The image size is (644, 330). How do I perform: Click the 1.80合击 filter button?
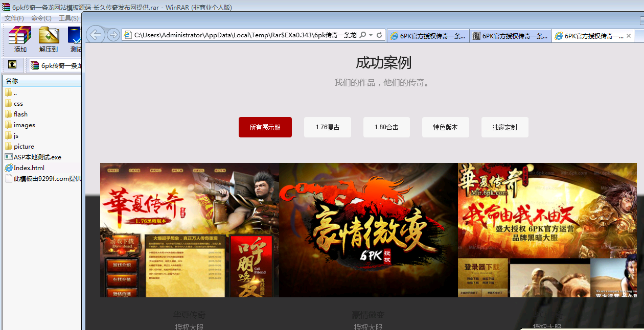coord(386,127)
